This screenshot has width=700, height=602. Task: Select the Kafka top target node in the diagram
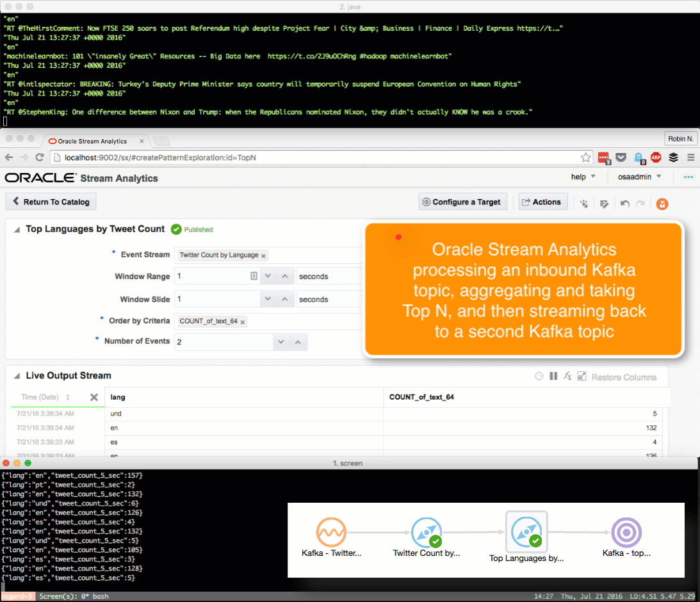tap(626, 533)
